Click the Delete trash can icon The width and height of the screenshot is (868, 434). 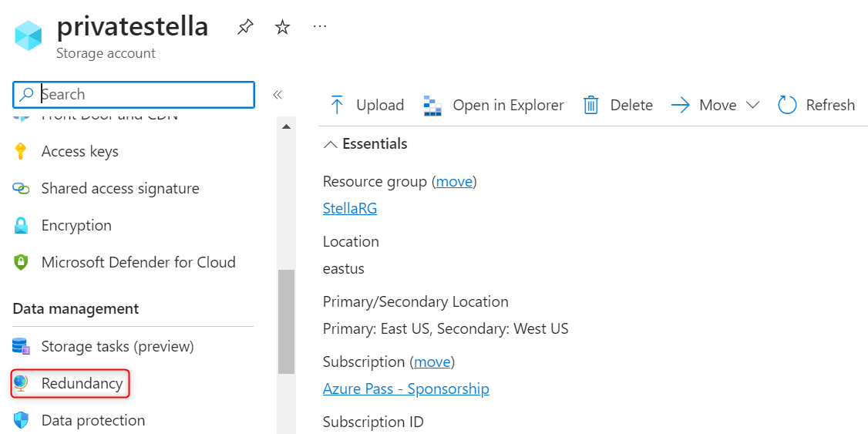(591, 105)
